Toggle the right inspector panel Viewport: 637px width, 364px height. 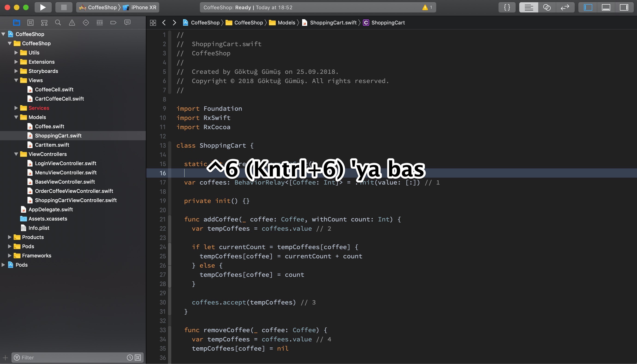pos(624,7)
